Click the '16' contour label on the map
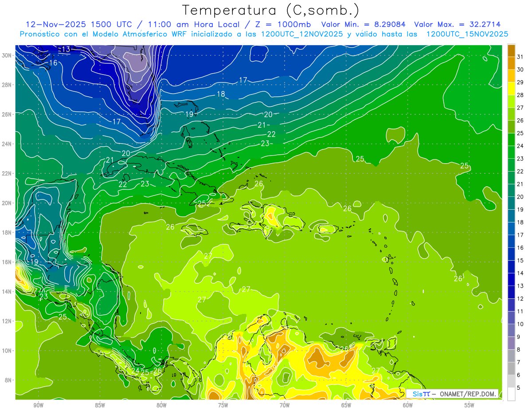Image resolution: width=532 pixels, height=411 pixels. tap(53, 63)
